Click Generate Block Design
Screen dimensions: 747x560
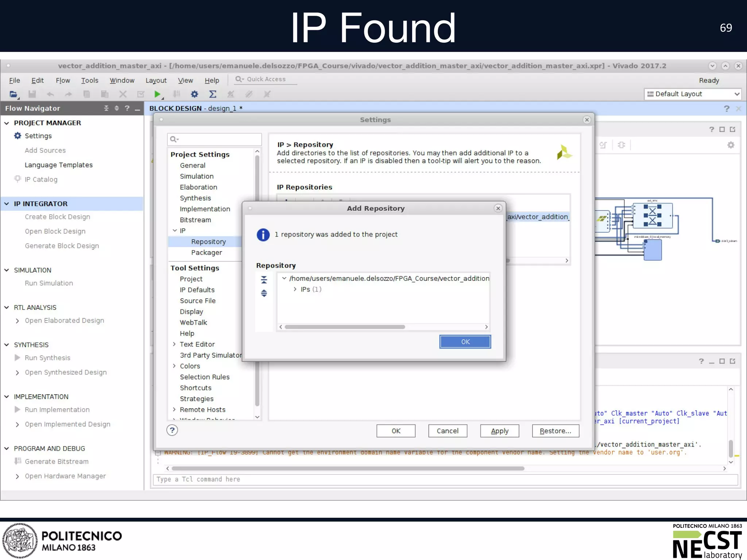point(62,246)
